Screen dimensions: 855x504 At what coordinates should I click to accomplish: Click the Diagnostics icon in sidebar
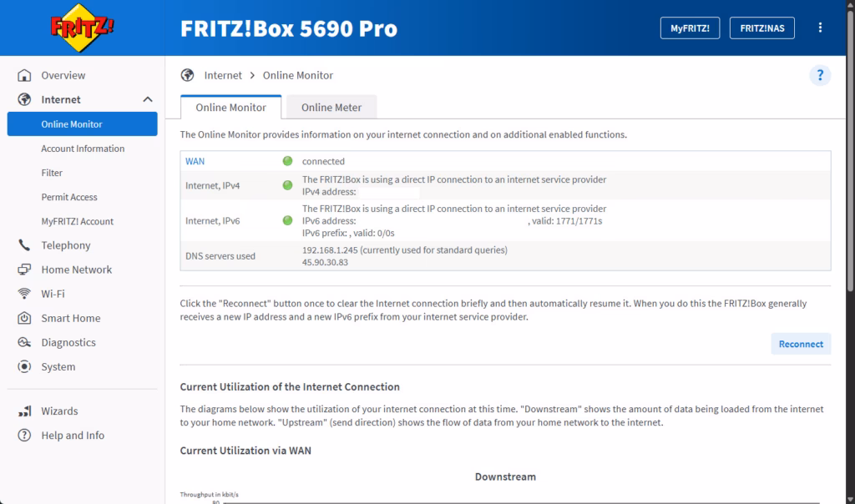click(24, 342)
